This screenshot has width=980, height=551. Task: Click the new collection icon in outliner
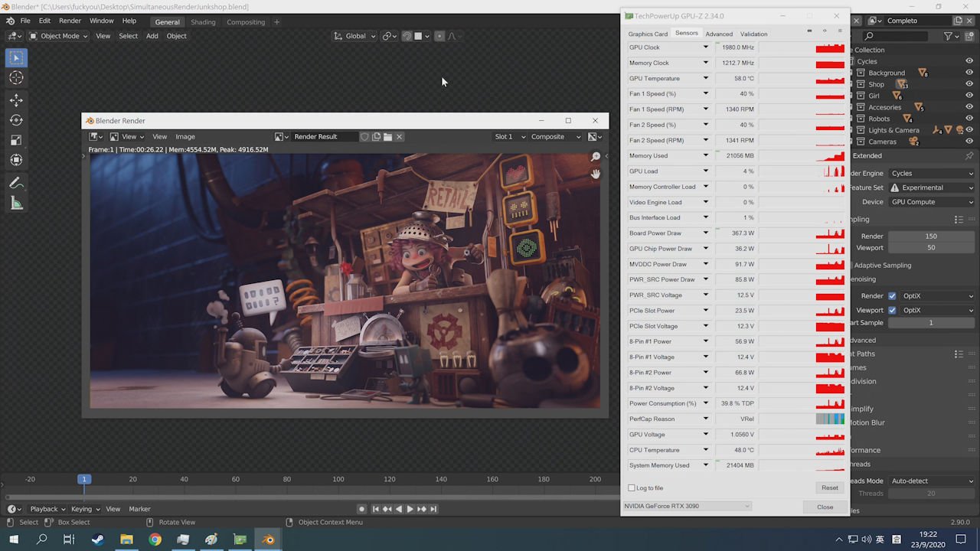(x=968, y=36)
